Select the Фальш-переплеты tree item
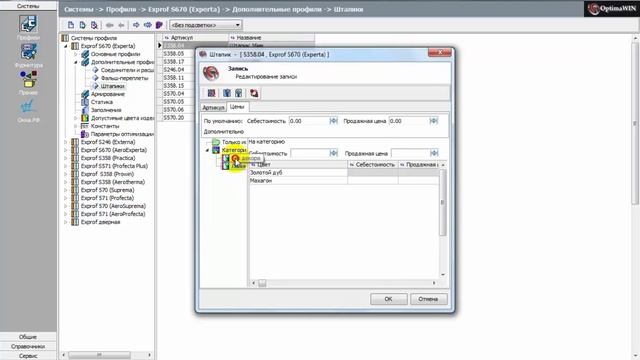 124,78
